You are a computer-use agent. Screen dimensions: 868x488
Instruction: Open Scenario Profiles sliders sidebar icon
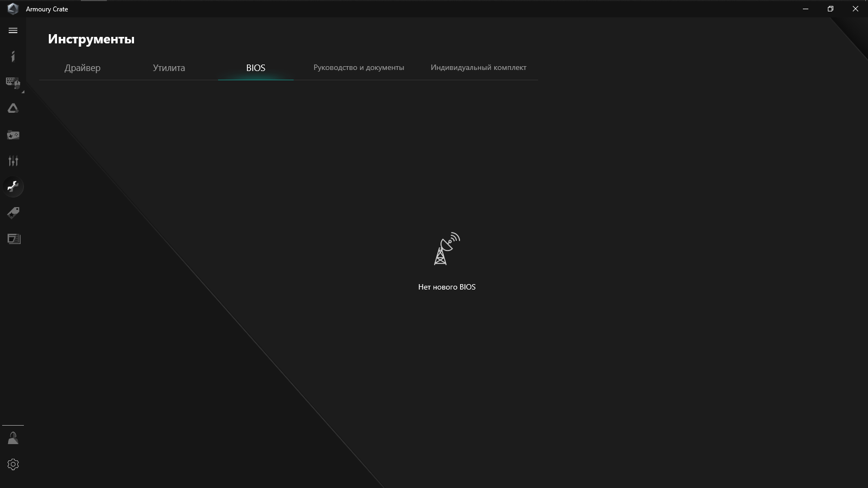tap(13, 160)
